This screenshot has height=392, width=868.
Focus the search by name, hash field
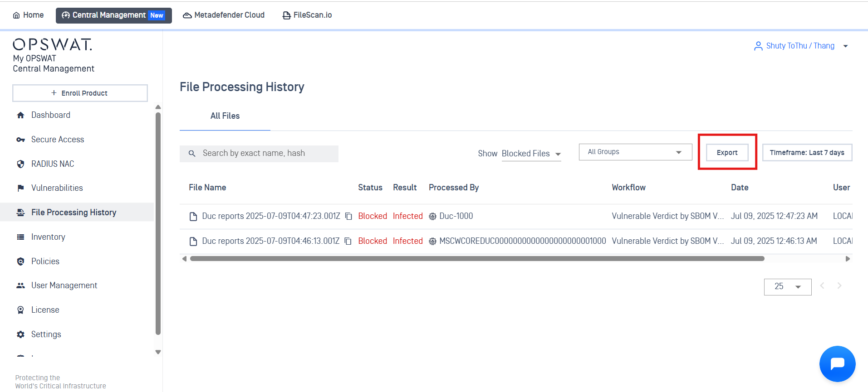point(259,154)
